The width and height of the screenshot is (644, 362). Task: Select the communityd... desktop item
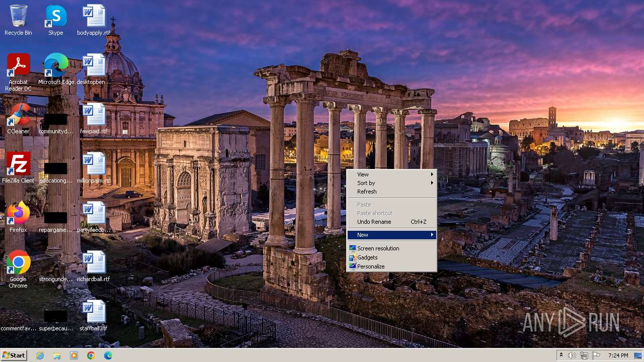[55, 124]
